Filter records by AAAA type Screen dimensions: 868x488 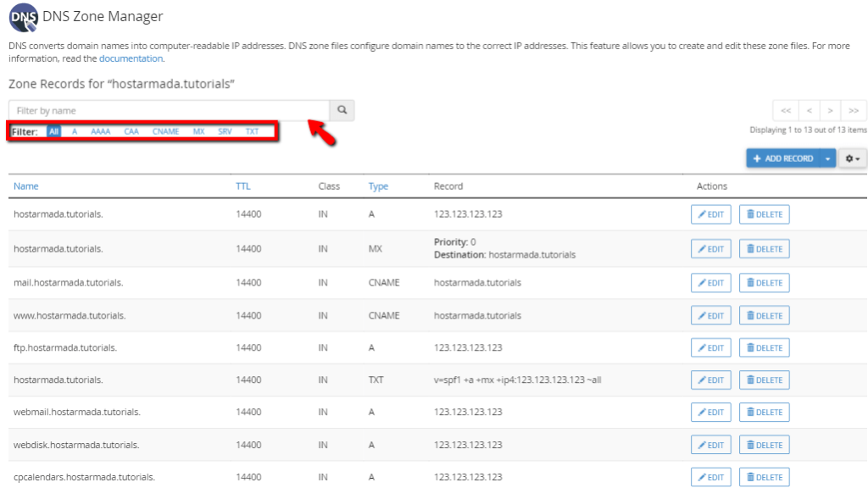(101, 131)
